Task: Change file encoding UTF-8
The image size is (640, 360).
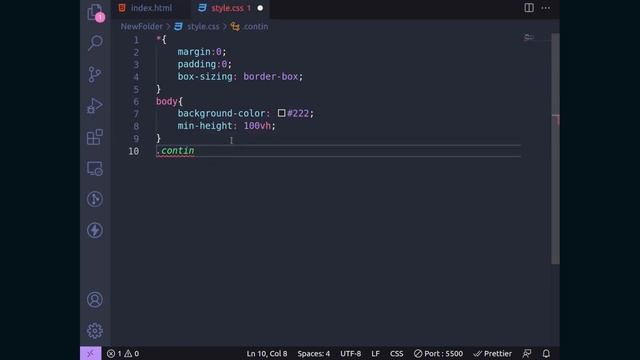Action: click(x=351, y=353)
